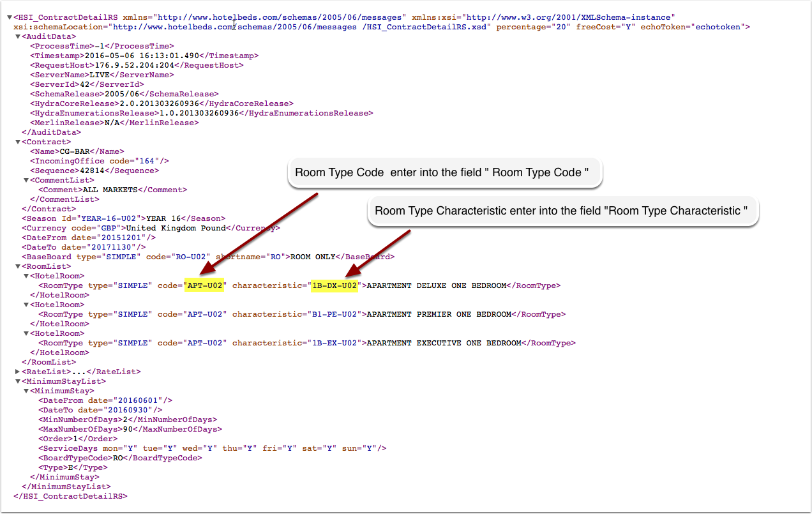Select the APARTMENT EXECUTIVE ONE BEDROOM text
The width and height of the screenshot is (812, 514).
[x=444, y=343]
